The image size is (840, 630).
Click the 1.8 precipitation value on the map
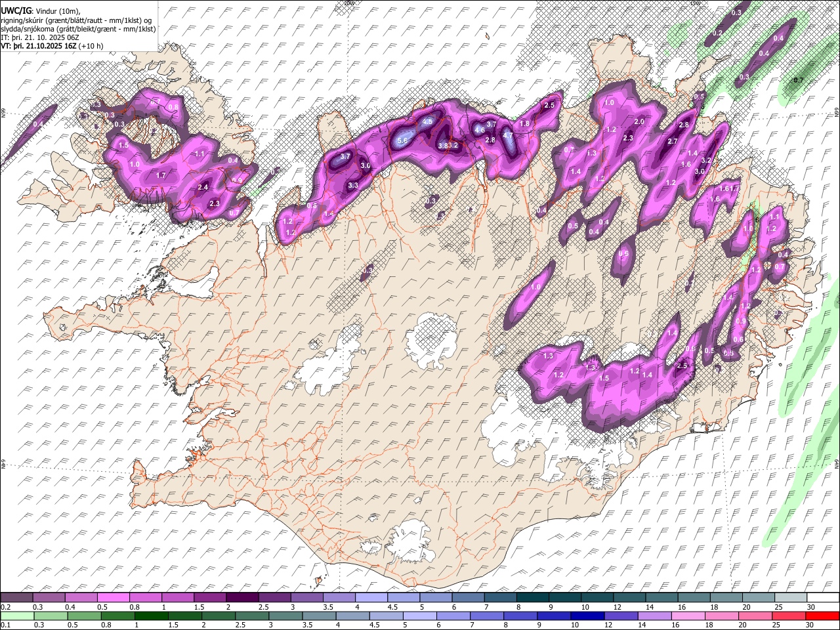[x=524, y=123]
